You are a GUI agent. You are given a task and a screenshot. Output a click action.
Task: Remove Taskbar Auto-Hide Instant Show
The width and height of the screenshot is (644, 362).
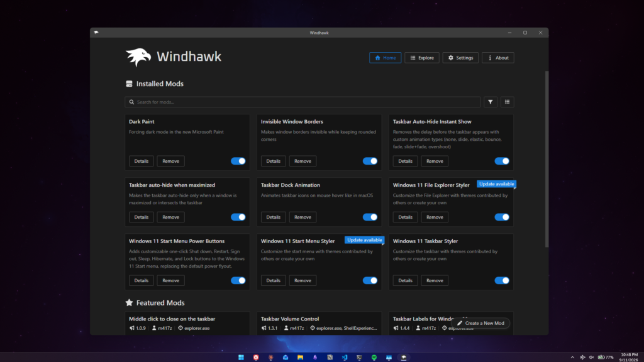(435, 161)
